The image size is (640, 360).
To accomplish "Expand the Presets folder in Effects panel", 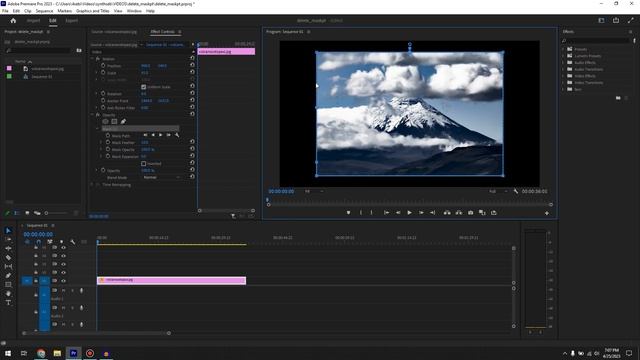I will coord(563,49).
